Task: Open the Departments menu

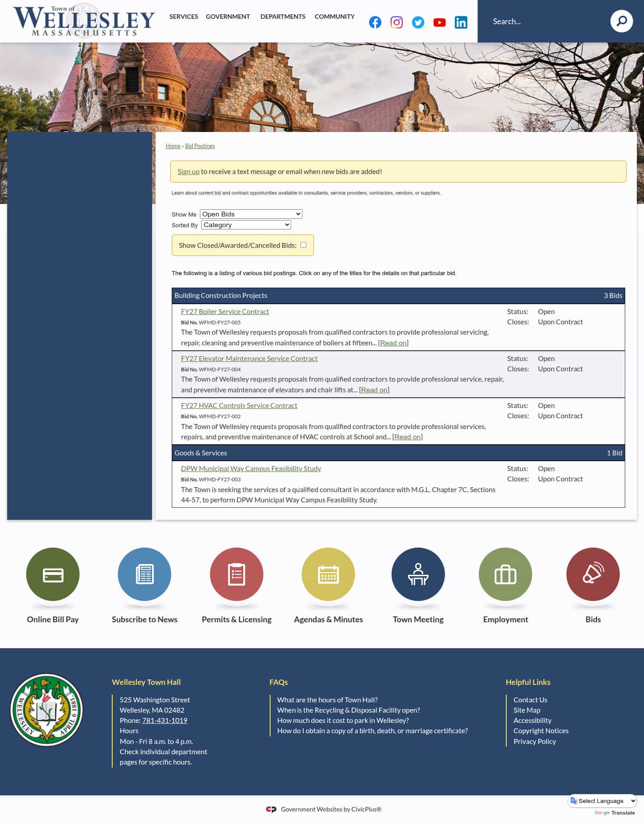Action: 283,17
